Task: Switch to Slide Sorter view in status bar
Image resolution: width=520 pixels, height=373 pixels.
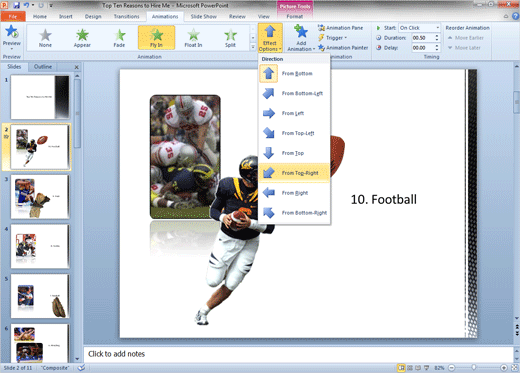Action: click(410, 368)
